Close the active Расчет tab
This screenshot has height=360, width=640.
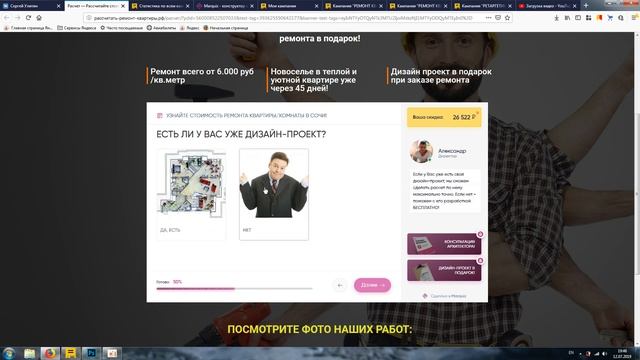click(123, 6)
